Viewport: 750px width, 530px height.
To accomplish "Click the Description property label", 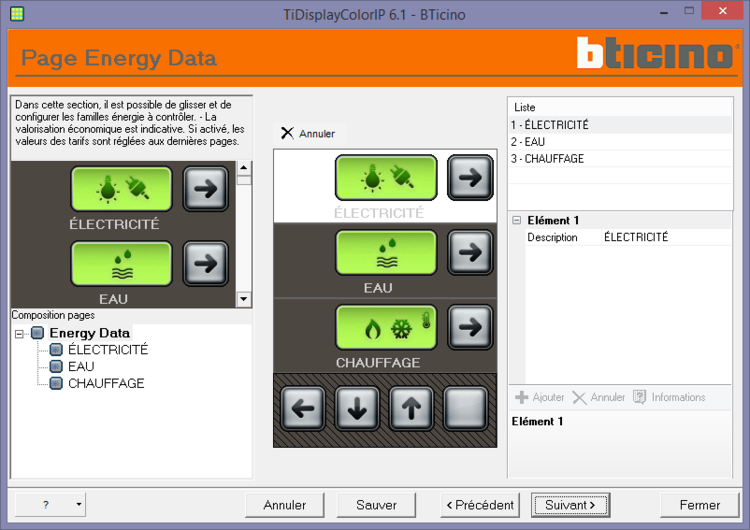I will (552, 237).
